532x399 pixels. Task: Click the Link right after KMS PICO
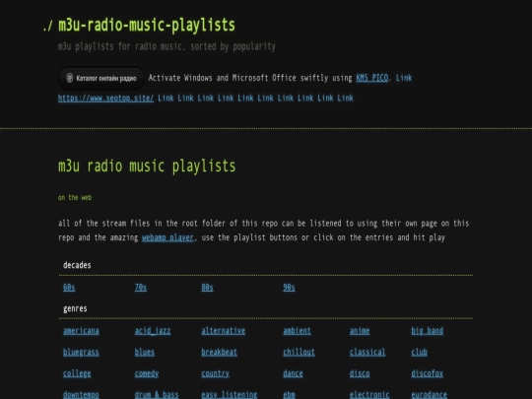pyautogui.click(x=404, y=78)
